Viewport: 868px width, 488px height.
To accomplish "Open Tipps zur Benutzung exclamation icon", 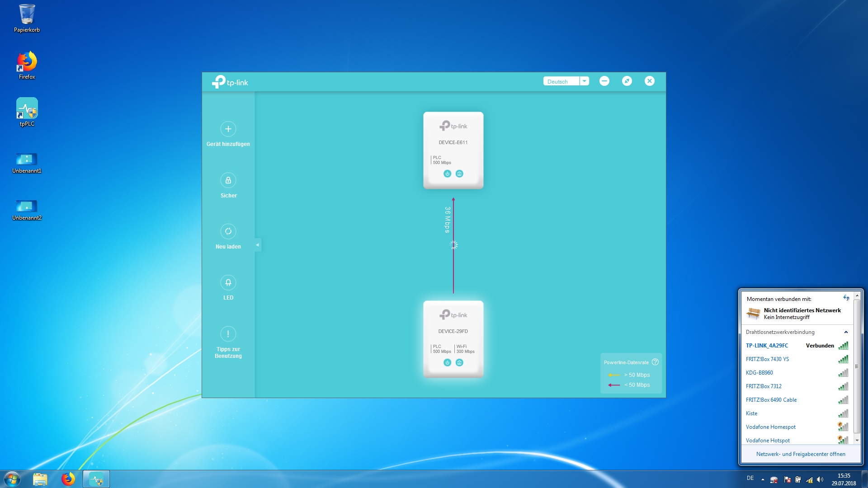I will 228,334.
